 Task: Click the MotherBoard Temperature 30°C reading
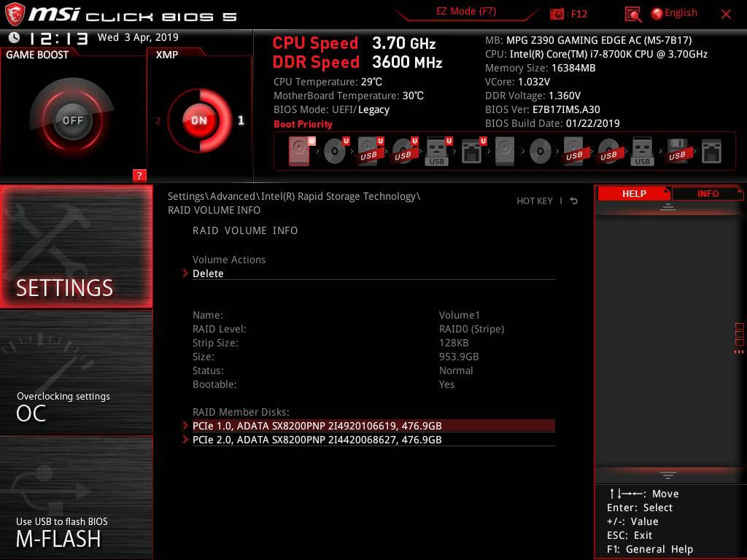pyautogui.click(x=349, y=96)
